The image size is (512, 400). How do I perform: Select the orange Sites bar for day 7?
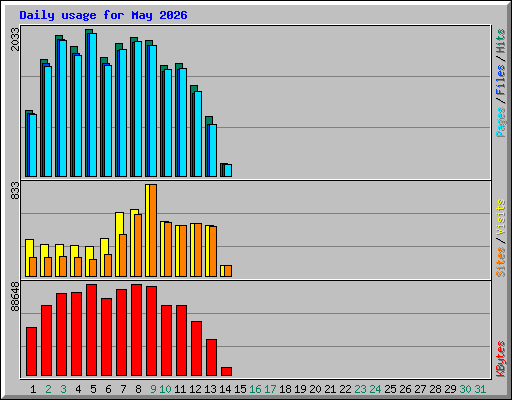pyautogui.click(x=123, y=256)
